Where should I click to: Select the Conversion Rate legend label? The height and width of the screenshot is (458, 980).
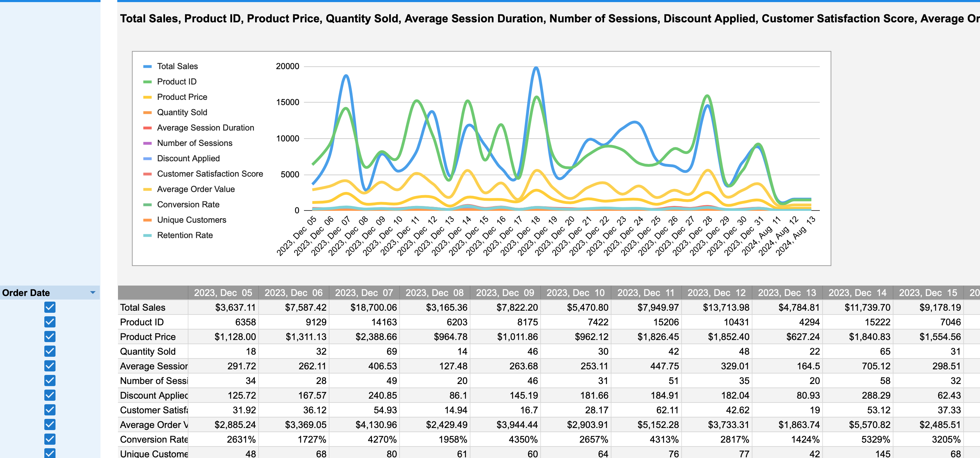click(x=188, y=204)
